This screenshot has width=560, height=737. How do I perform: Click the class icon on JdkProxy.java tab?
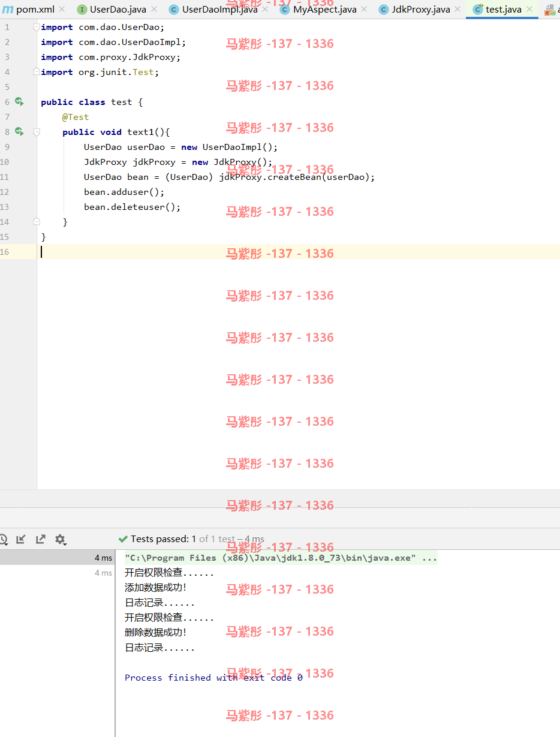384,10
